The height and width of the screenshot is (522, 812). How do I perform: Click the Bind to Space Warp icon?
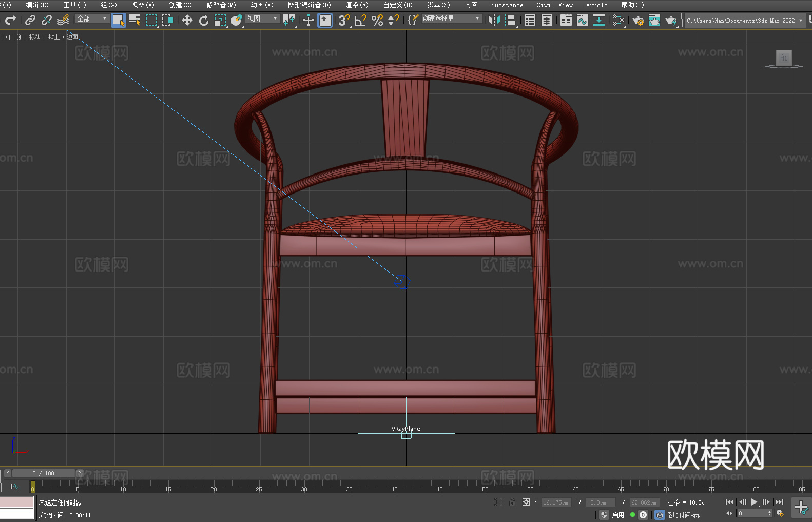tap(63, 21)
